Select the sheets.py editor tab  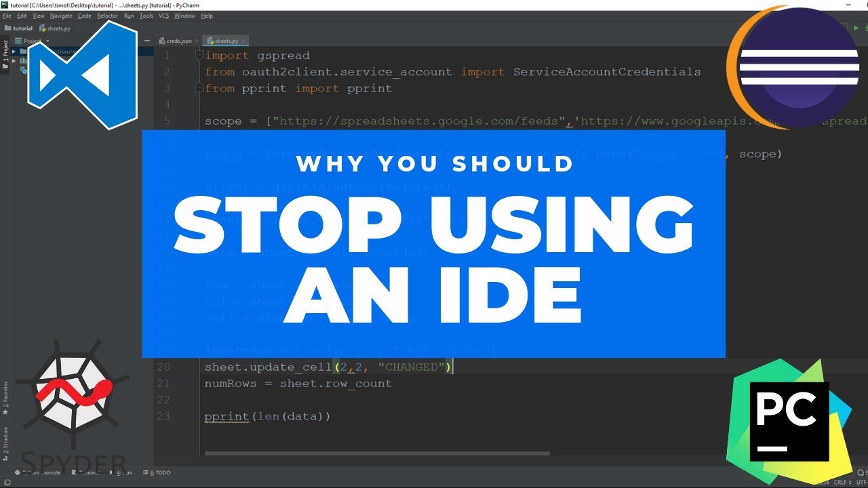(226, 41)
